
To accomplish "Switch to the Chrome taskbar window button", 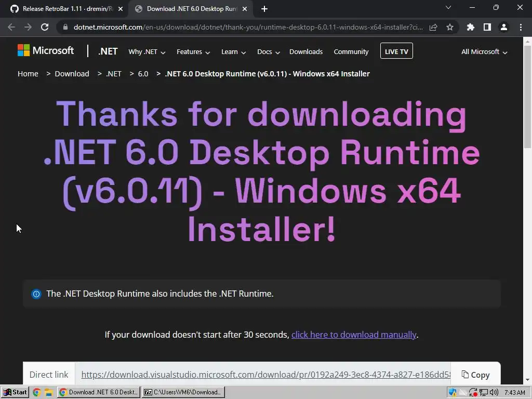I will 99,392.
